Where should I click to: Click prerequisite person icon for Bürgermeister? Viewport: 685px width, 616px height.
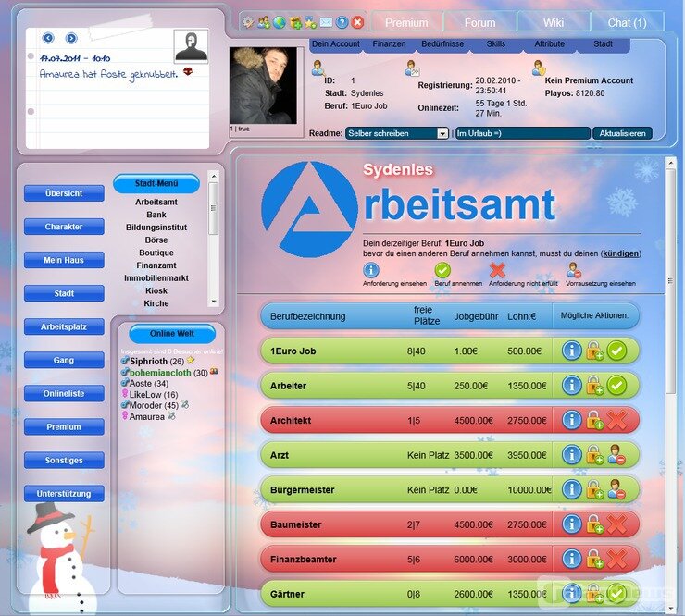click(x=616, y=489)
